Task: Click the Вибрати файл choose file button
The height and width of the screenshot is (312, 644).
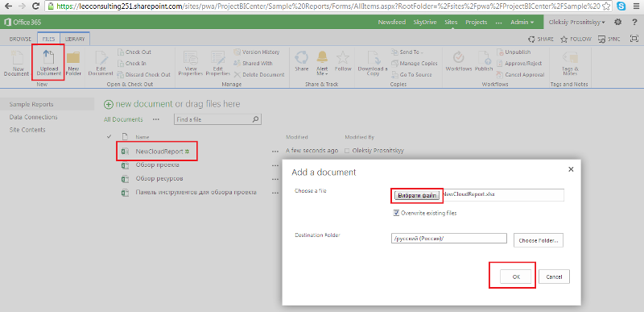Action: point(417,196)
